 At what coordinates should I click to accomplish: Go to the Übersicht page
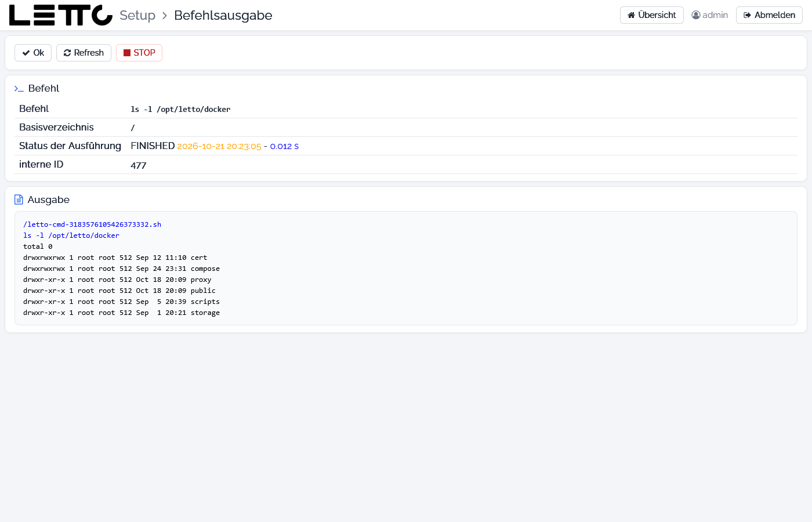point(652,15)
